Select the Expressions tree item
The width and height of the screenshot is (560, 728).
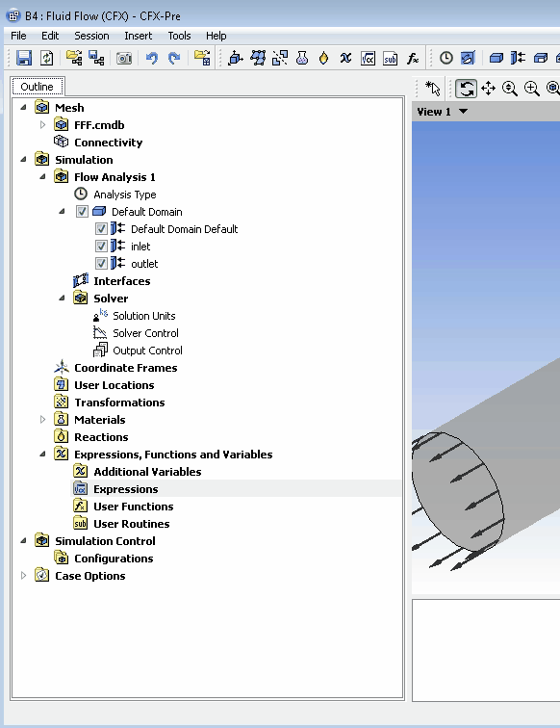pos(126,489)
